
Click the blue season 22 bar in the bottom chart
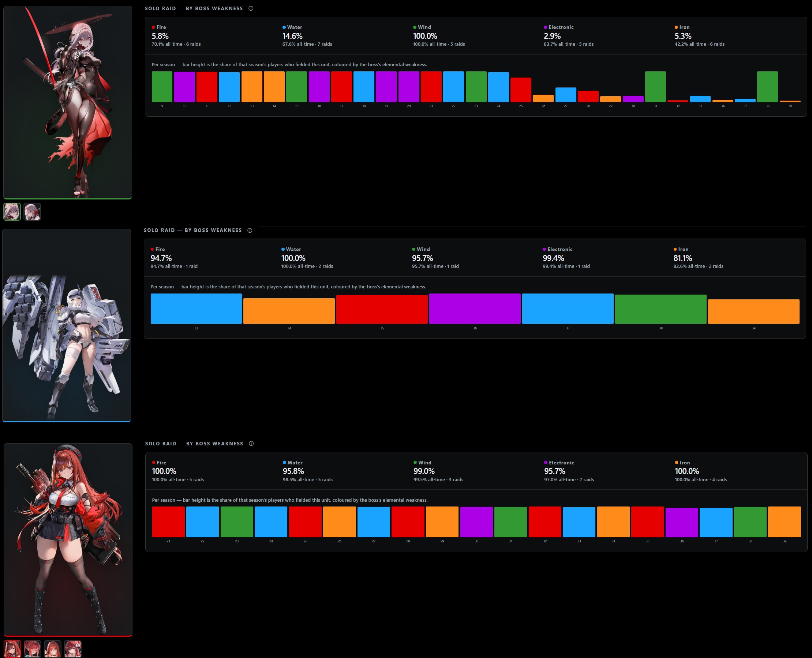203,522
